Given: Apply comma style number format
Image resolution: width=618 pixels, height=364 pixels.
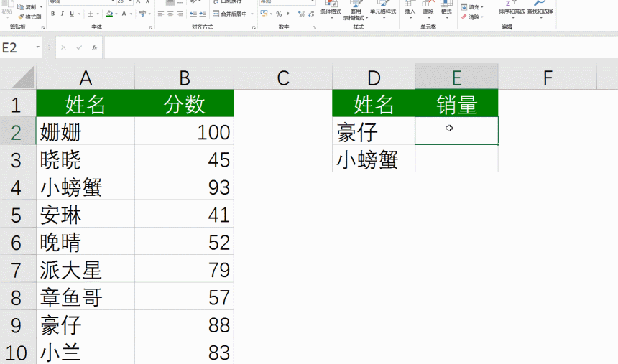Looking at the screenshot, I should pos(288,14).
